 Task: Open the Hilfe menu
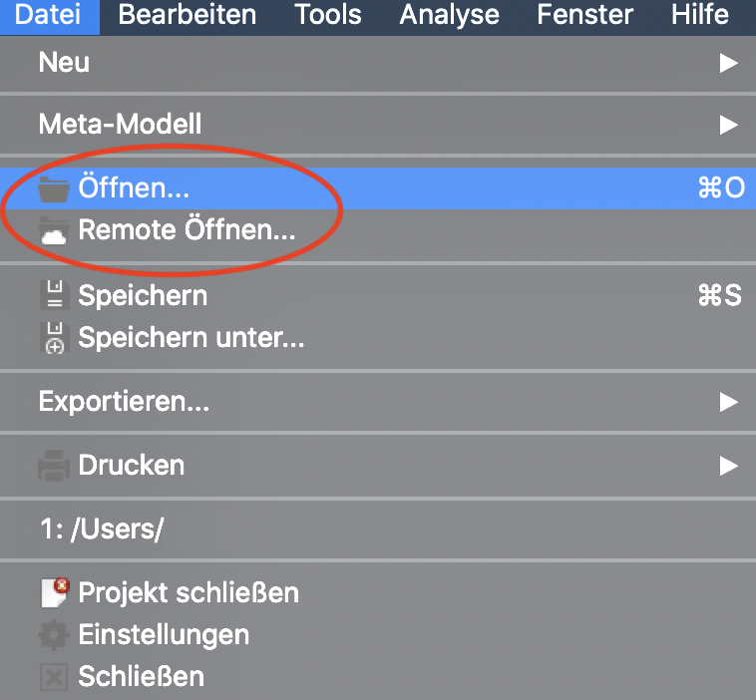(x=699, y=15)
